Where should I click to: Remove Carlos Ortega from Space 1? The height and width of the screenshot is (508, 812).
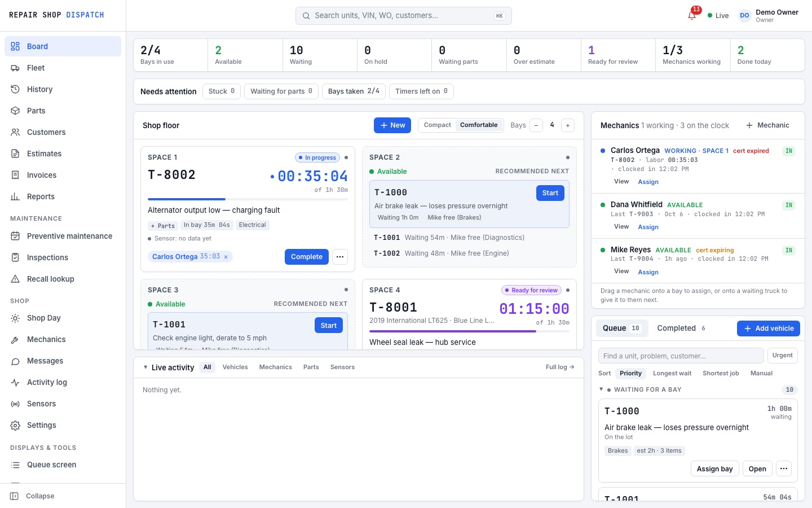tap(226, 257)
